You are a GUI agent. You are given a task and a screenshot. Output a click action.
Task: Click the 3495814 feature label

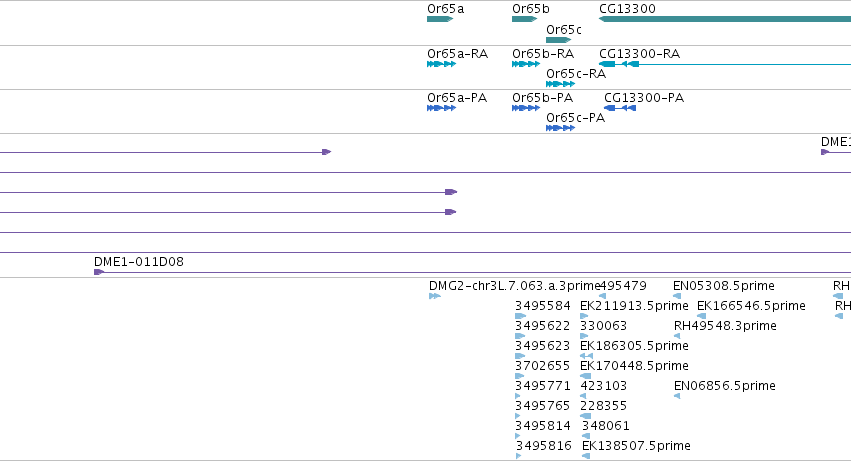543,426
